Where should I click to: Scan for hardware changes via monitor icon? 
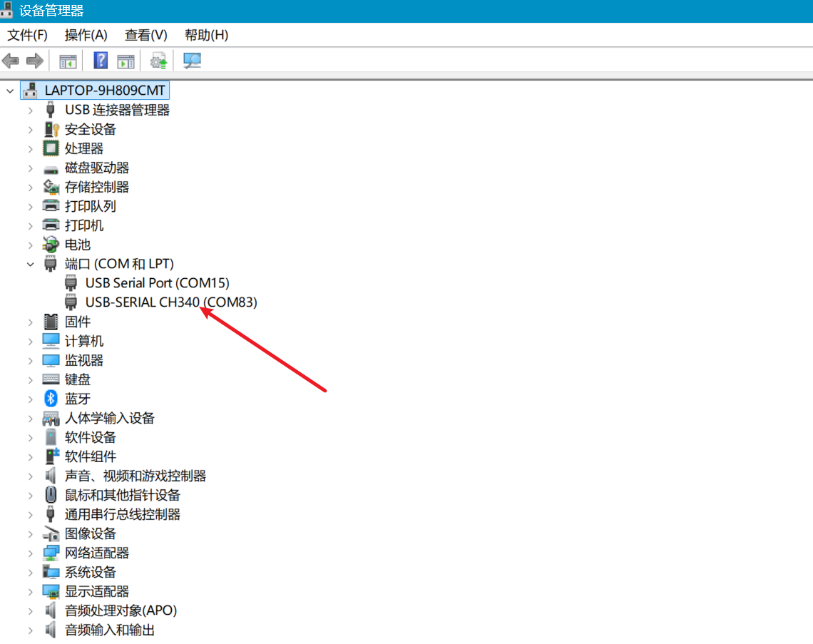[x=192, y=61]
